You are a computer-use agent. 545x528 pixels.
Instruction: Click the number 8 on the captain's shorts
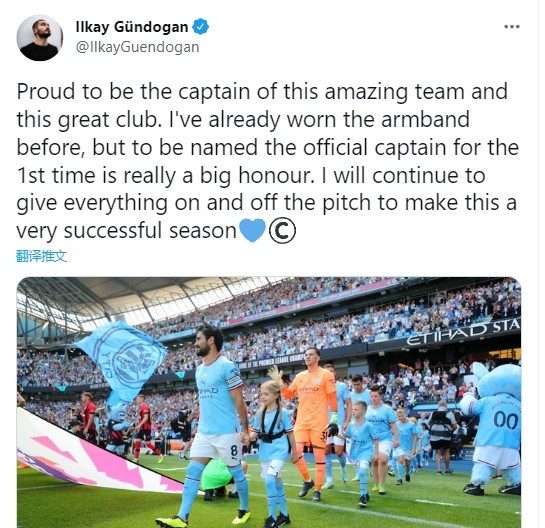(234, 451)
